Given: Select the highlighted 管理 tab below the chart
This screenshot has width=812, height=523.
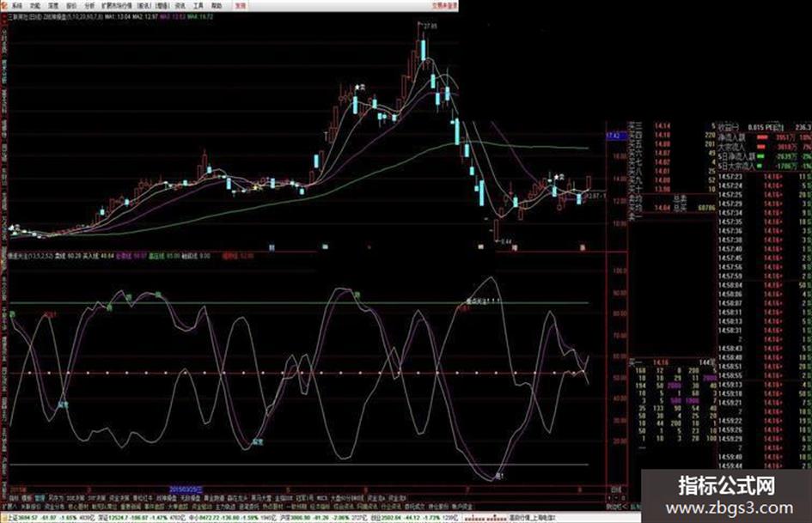Looking at the screenshot, I should 40,497.
